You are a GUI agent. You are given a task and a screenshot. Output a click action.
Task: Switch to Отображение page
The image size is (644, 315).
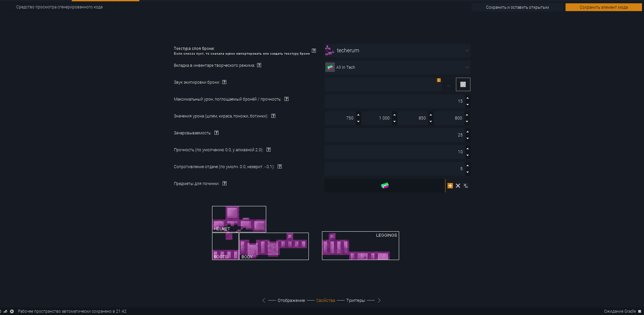point(291,300)
